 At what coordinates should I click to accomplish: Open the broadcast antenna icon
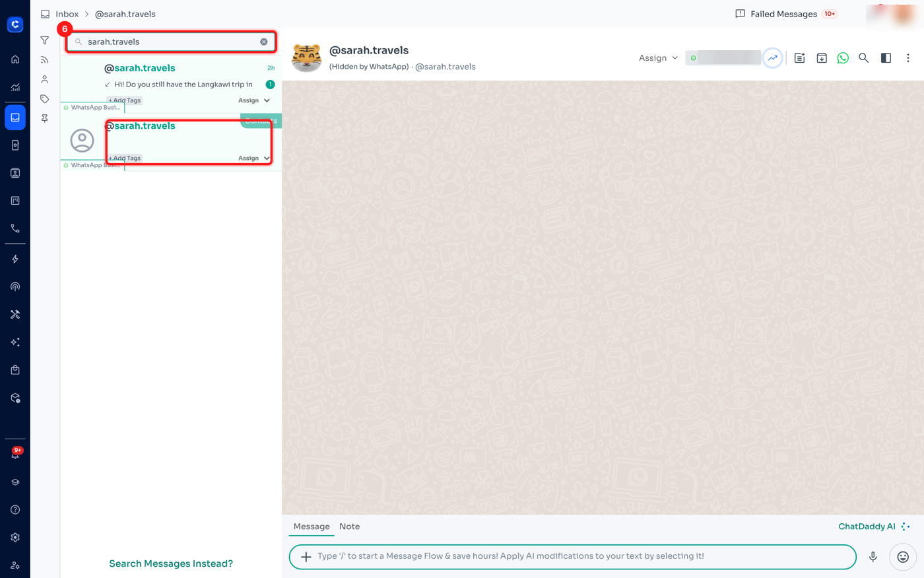[15, 287]
